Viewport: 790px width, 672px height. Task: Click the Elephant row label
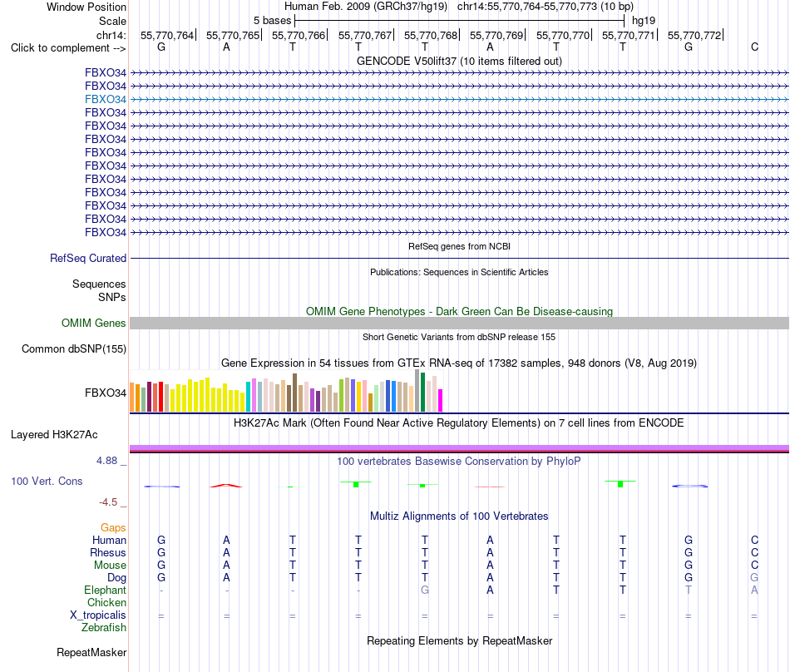105,590
